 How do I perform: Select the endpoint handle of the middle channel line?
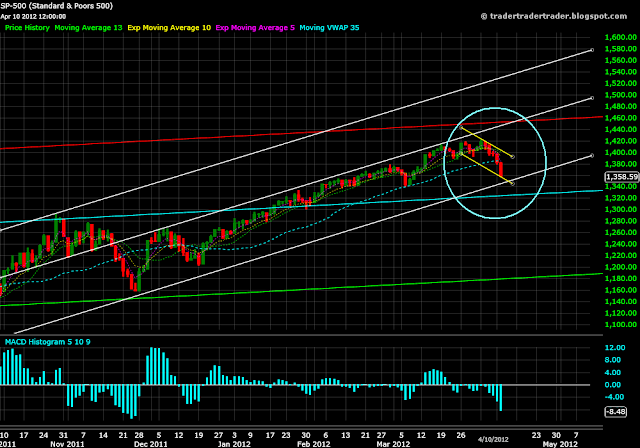tap(592, 98)
